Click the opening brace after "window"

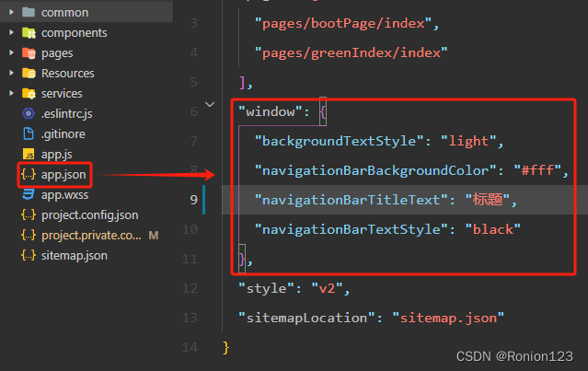click(323, 111)
